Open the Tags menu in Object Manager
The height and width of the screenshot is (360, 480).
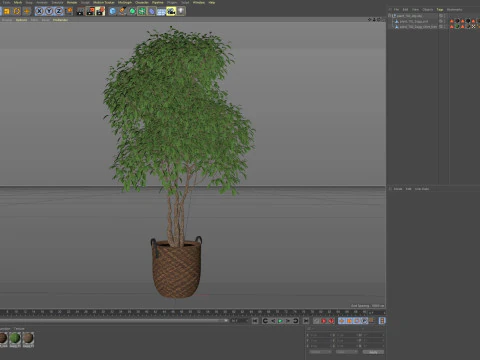pos(440,10)
